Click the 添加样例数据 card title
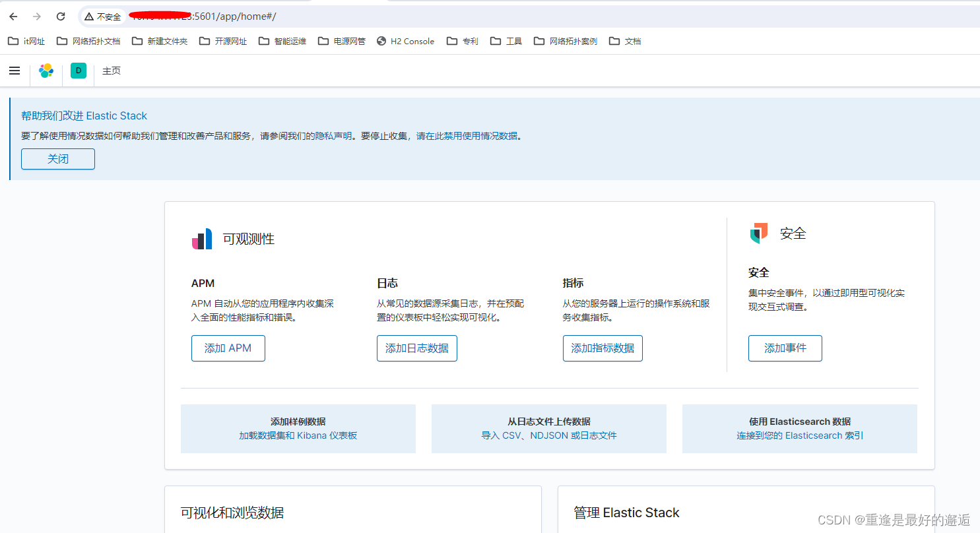980x533 pixels. click(298, 422)
